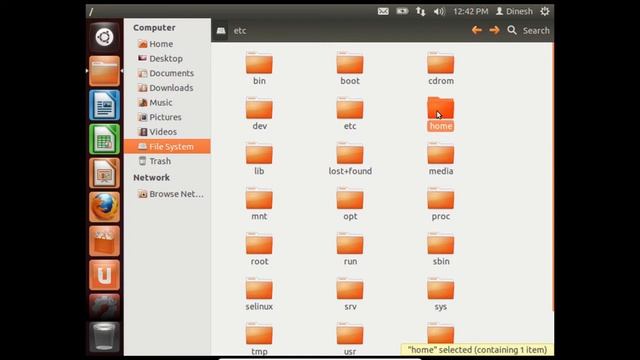Open the network indicator menu
The image size is (640, 360).
pos(420,11)
